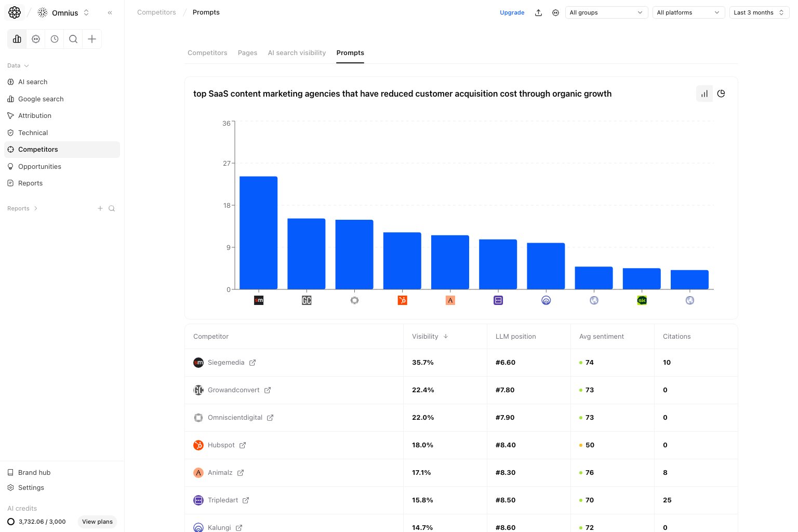
Task: Click the Hubspot bar in the chart
Action: point(402,261)
